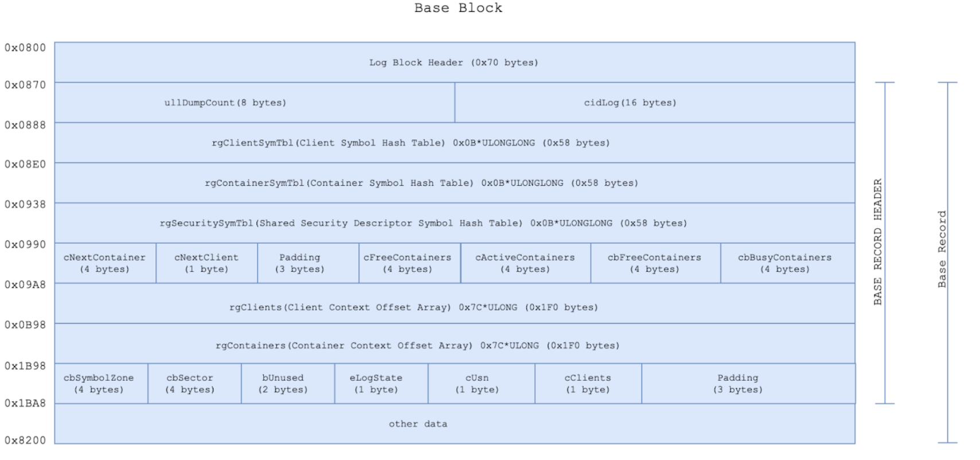This screenshot has height=460, width=980.
Task: Click the ullDumpCount (8 bytes) field
Action: [255, 102]
